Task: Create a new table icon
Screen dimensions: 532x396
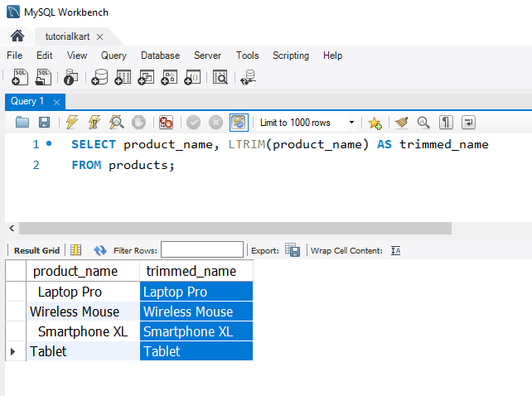Action: (x=123, y=77)
